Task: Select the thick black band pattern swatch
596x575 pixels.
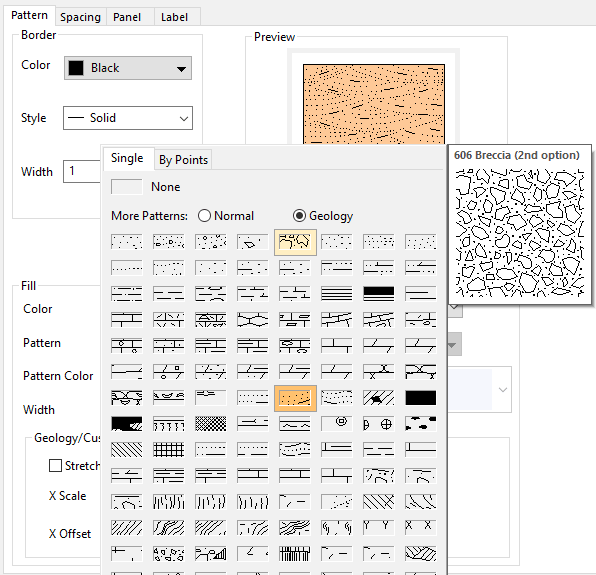Action: (x=379, y=293)
